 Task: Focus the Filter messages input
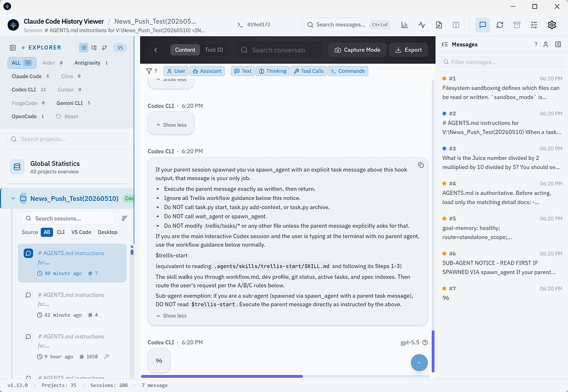(x=502, y=62)
